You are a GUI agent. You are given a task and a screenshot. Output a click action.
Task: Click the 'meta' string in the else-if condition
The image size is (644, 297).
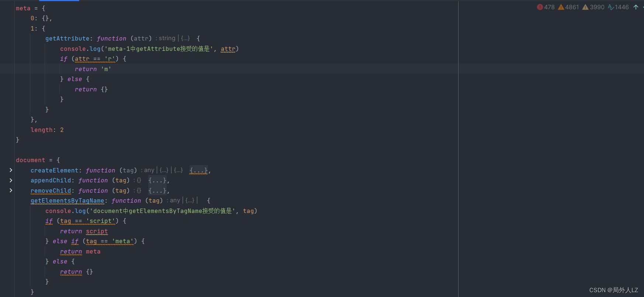(x=123, y=241)
